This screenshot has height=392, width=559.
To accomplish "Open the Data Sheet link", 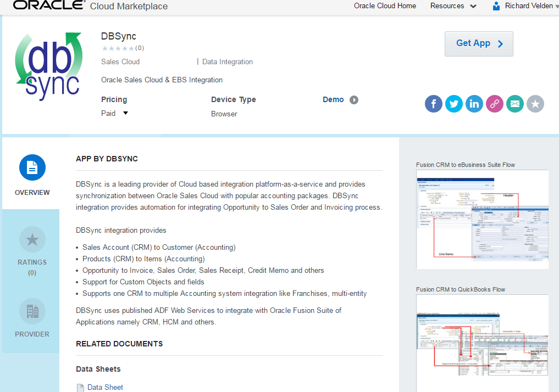I will click(105, 388).
